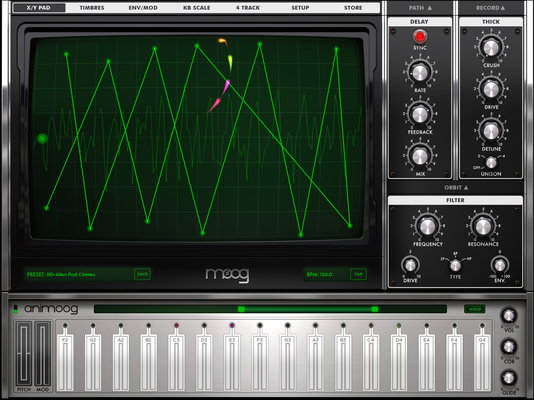Open the Env/Mod tab
This screenshot has height=400, width=534.
(143, 7)
